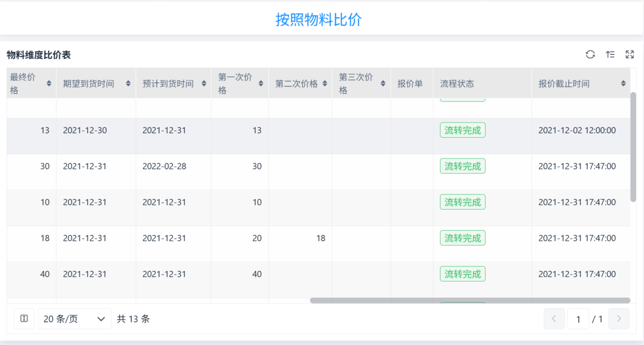The image size is (644, 345).
Task: Click the horizontal table scrollbar
Action: [x=470, y=300]
